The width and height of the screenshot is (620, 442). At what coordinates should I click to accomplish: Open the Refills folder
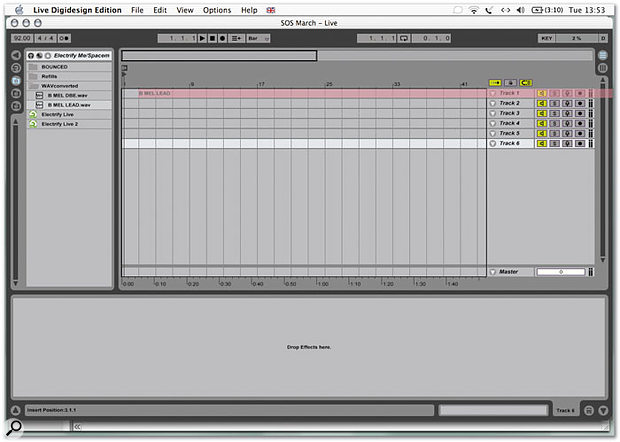[69, 76]
